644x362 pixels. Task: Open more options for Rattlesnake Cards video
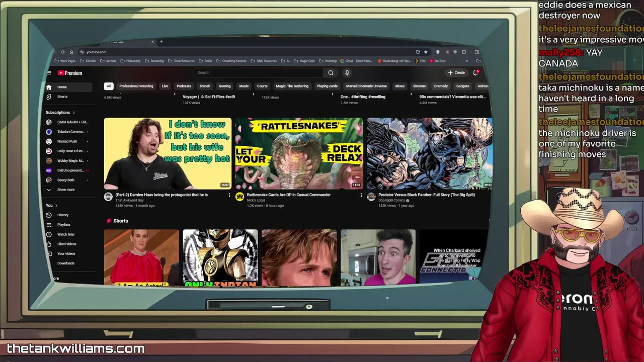click(361, 195)
